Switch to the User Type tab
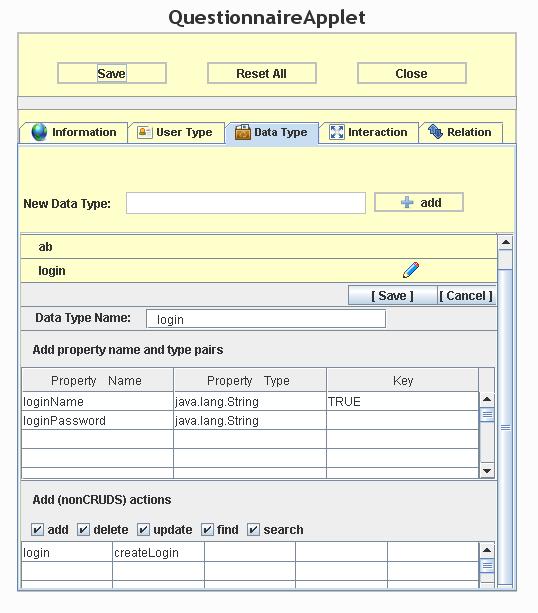Image resolution: width=538 pixels, height=613 pixels. tap(176, 133)
